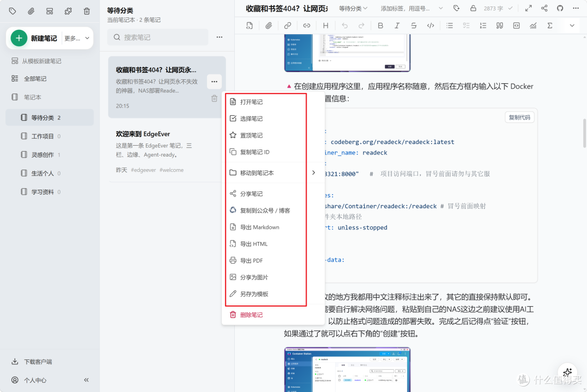The image size is (587, 392).
Task: Open 个人中心 in the sidebar
Action: 29,380
